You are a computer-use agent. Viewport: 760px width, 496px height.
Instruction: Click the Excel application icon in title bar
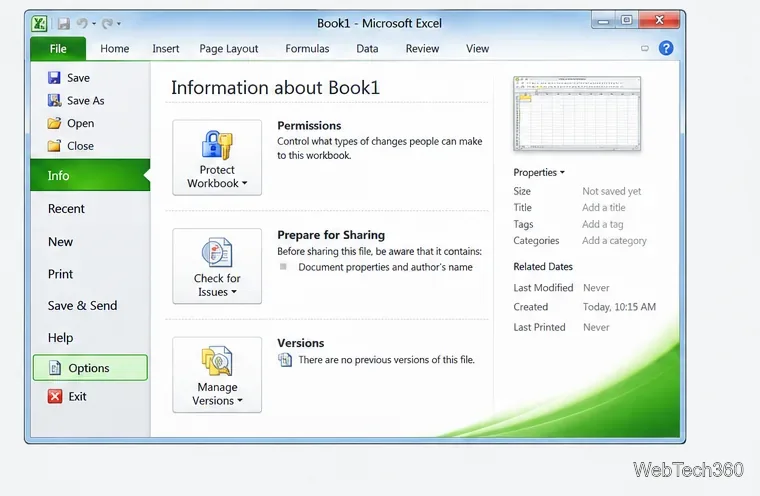[39, 23]
